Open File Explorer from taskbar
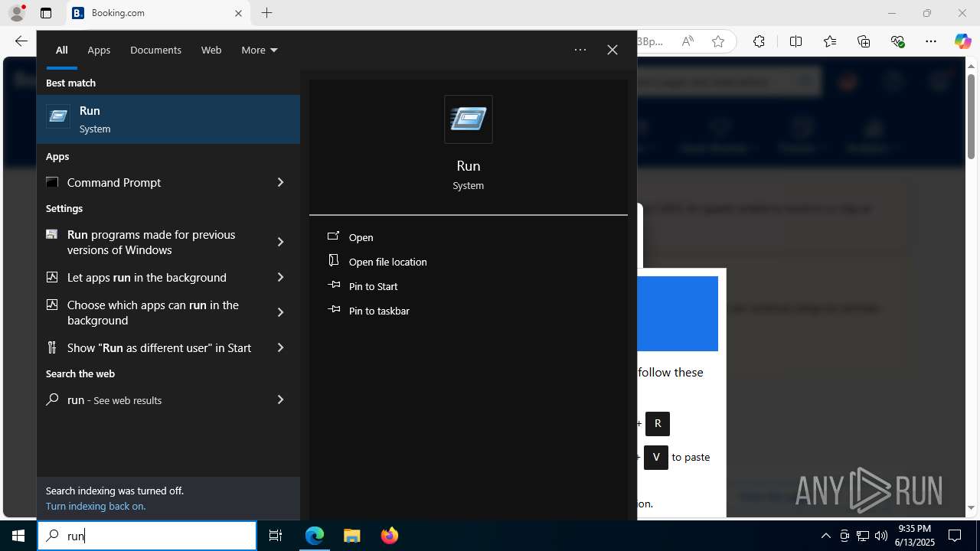Image resolution: width=980 pixels, height=551 pixels. [351, 536]
